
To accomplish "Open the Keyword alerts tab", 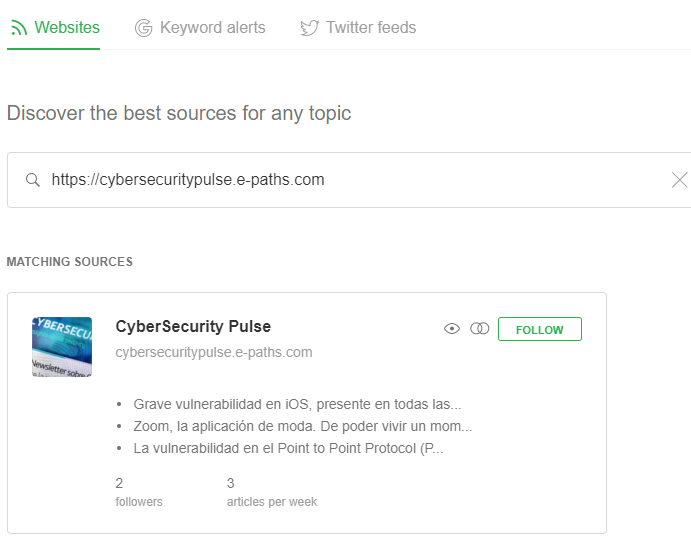I will (x=212, y=28).
